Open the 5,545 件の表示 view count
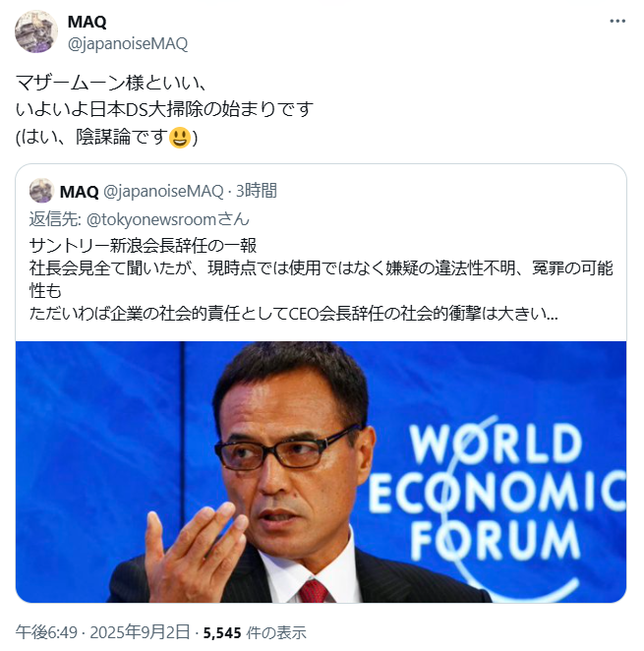 (255, 632)
